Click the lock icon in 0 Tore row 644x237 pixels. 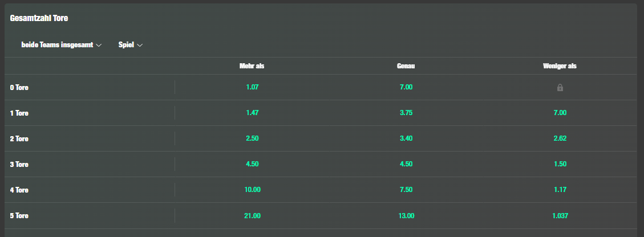point(560,87)
